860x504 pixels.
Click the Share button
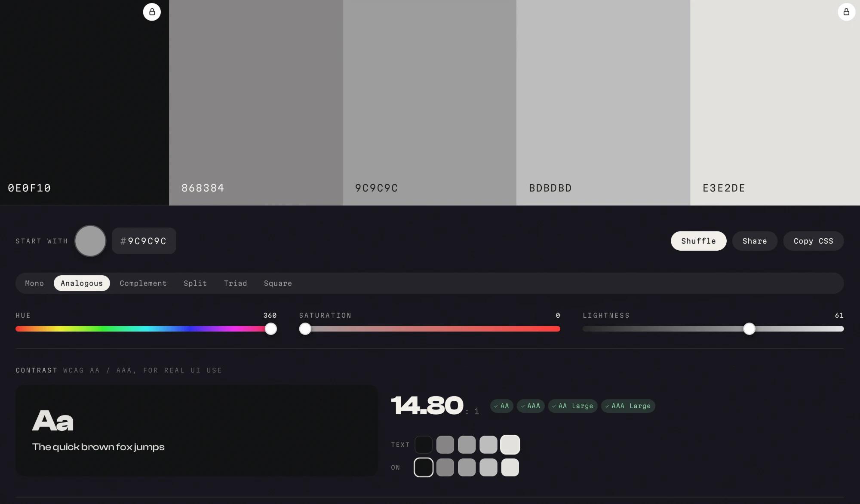pos(755,241)
